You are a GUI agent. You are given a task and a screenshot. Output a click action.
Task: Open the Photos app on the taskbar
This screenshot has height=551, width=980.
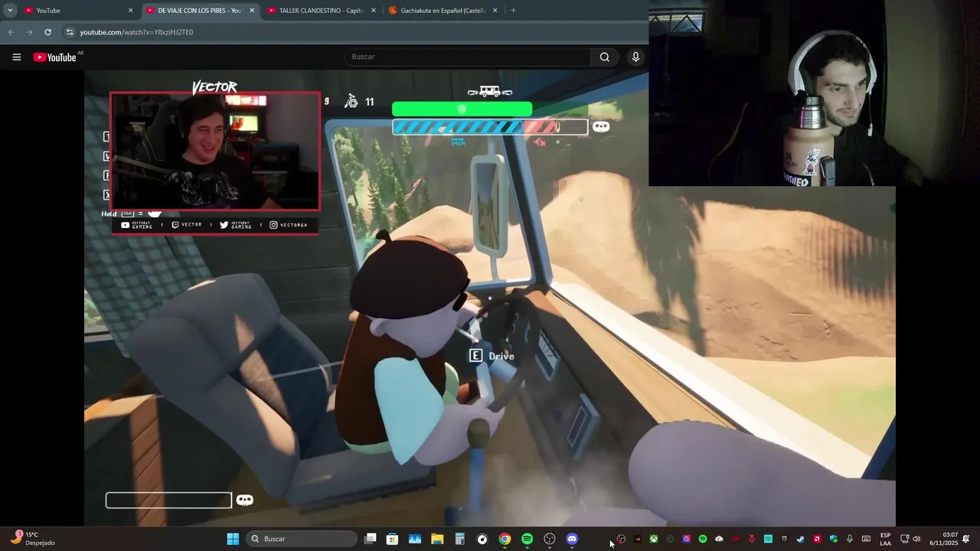pos(414,539)
